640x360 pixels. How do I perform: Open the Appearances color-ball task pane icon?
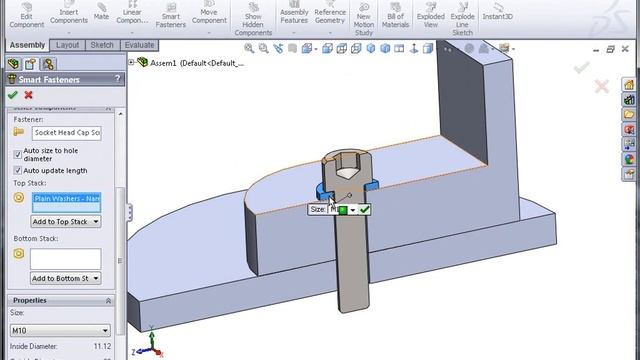(629, 159)
